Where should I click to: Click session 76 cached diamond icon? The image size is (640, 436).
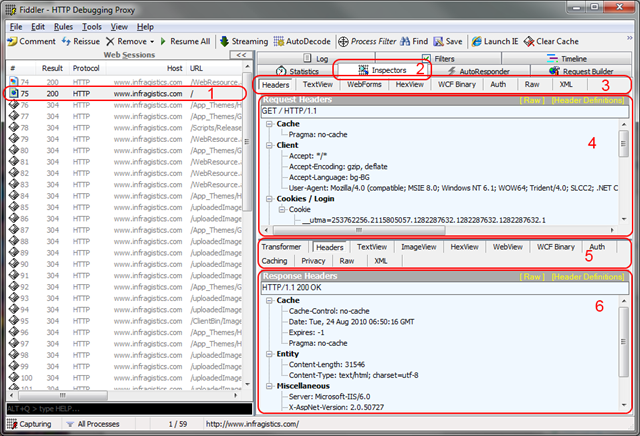pyautogui.click(x=14, y=105)
